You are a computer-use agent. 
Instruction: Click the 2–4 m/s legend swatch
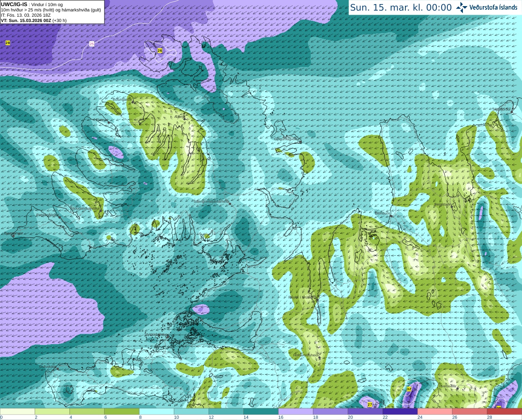52,411
